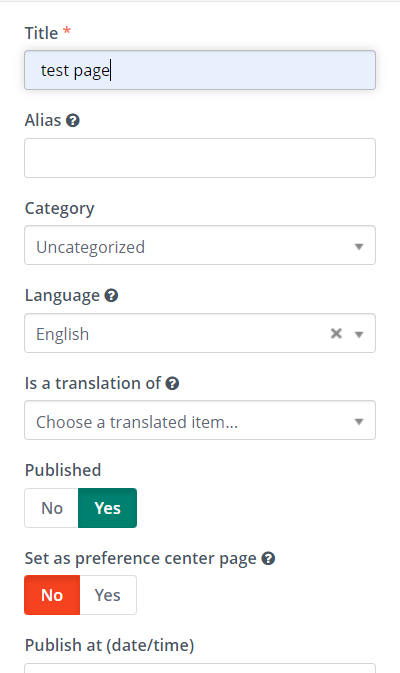Set Published to No
Viewport: 400px width, 673px height.
52,508
